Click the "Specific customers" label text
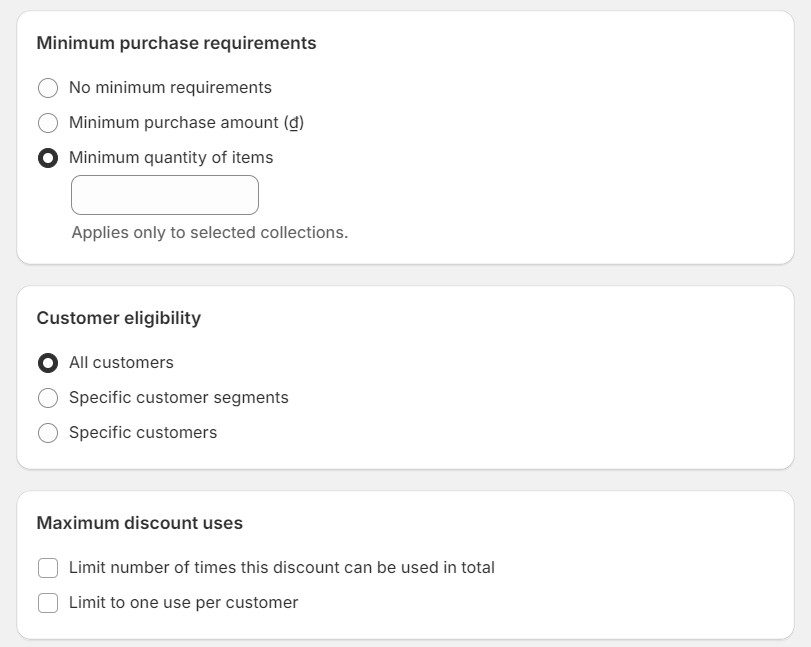 [143, 433]
